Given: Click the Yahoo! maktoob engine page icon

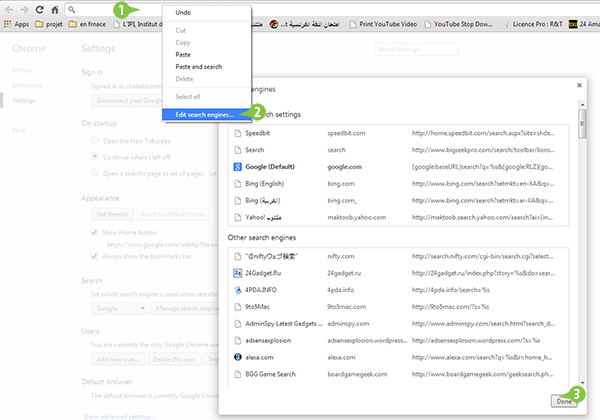Looking at the screenshot, I should click(x=238, y=217).
